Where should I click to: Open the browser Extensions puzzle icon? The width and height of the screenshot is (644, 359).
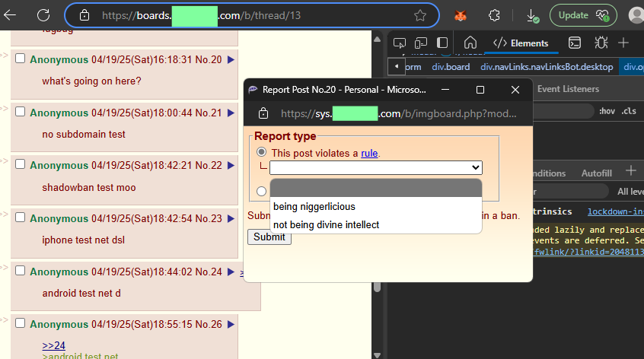(494, 15)
